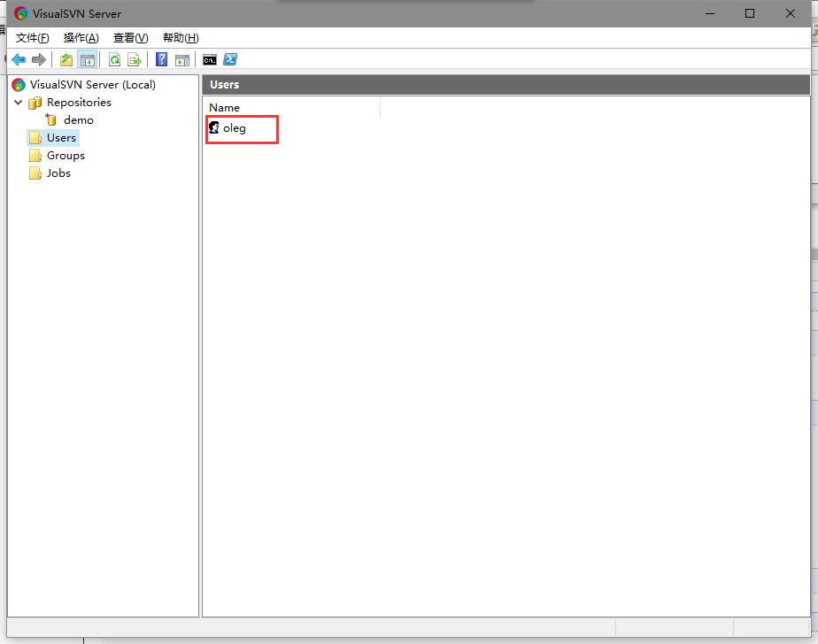Select VisualSVN Server (Local) root node
This screenshot has height=644, width=818.
(93, 84)
